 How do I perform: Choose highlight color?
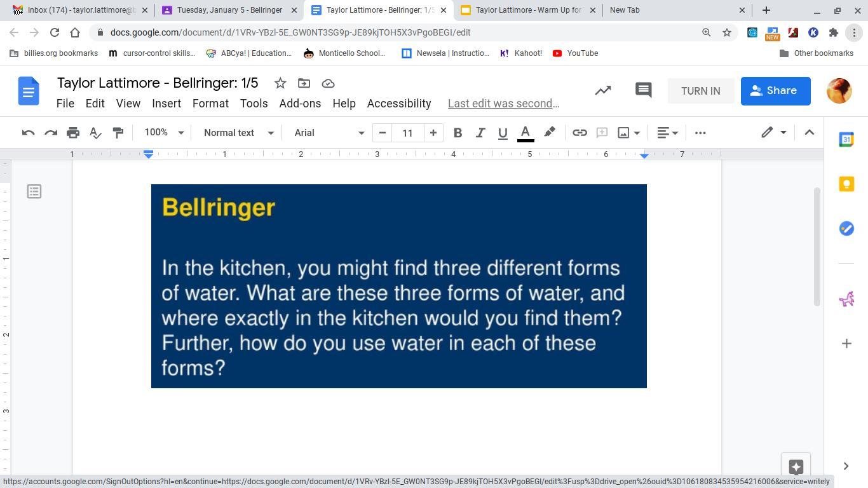click(x=550, y=133)
